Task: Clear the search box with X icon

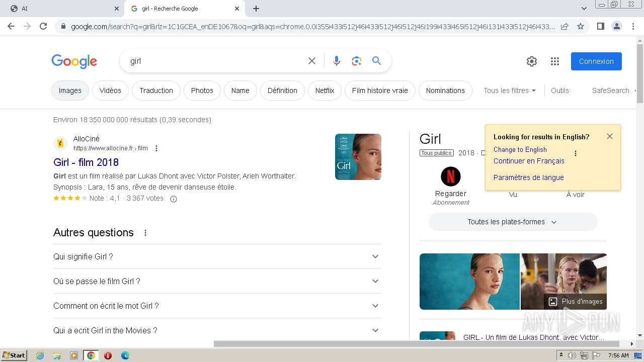Action: (312, 61)
